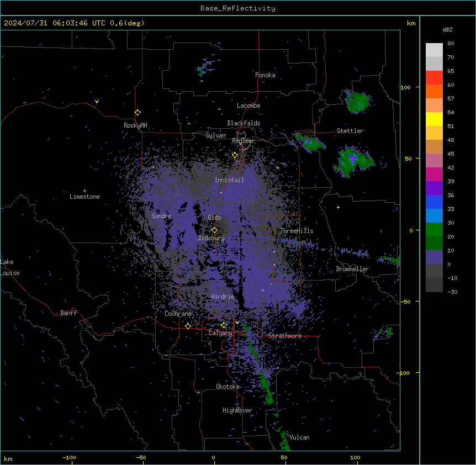Select the Okotoks label
Screen dimensions: 476x465
tap(228, 387)
